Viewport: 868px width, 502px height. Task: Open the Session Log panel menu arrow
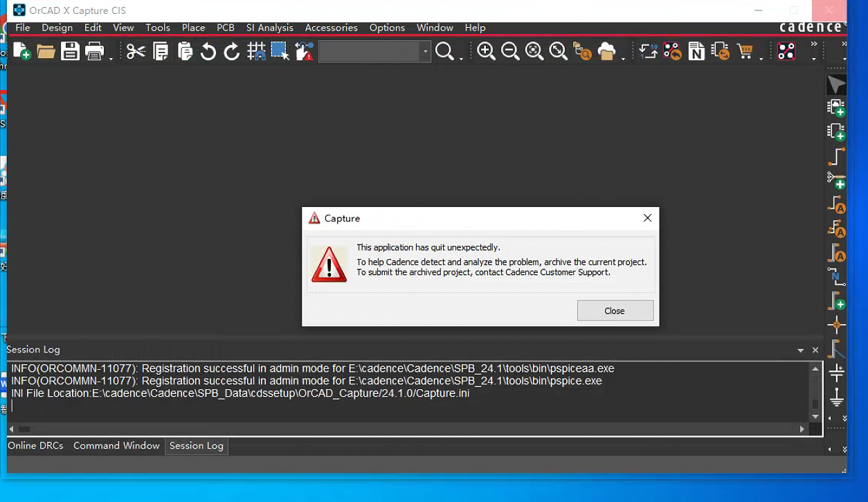[x=801, y=350]
